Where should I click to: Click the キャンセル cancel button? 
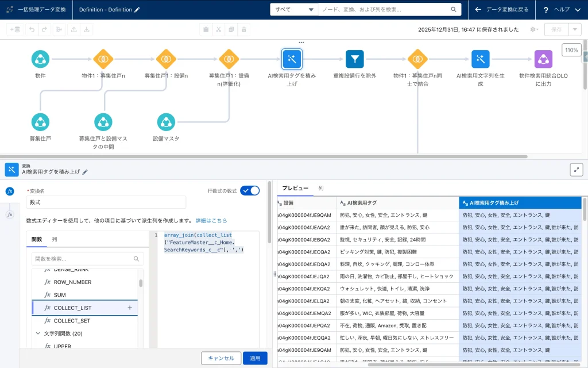(x=221, y=358)
